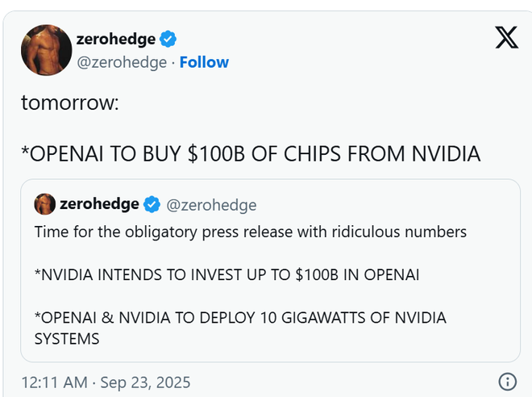Click the verified badge beside the main zerohedge name
532x397 pixels.
point(168,39)
